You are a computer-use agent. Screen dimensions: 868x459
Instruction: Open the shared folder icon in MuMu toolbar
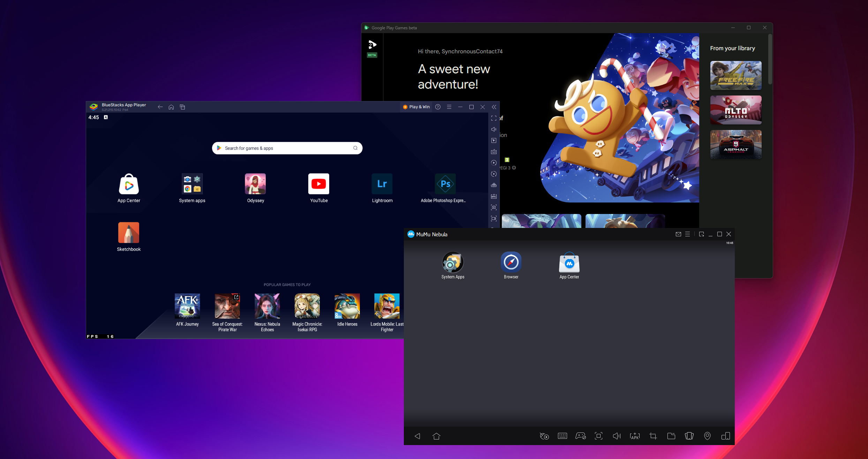point(671,436)
